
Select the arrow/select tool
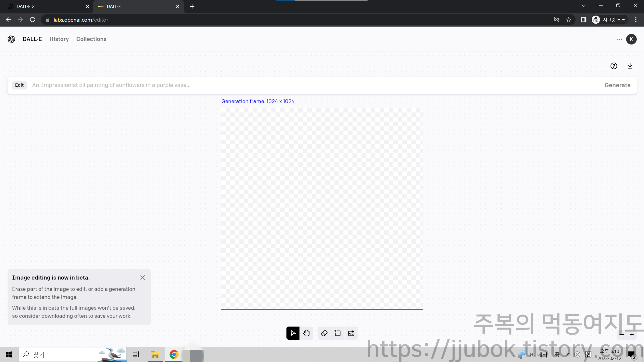tap(293, 333)
